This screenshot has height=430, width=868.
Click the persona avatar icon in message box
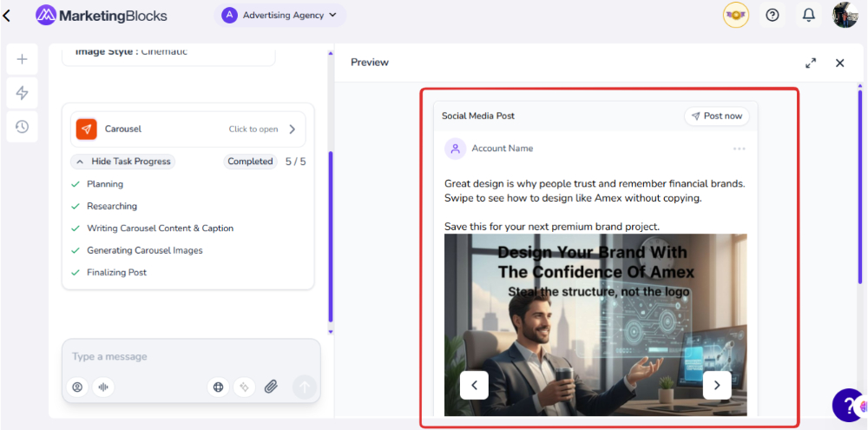click(x=77, y=387)
